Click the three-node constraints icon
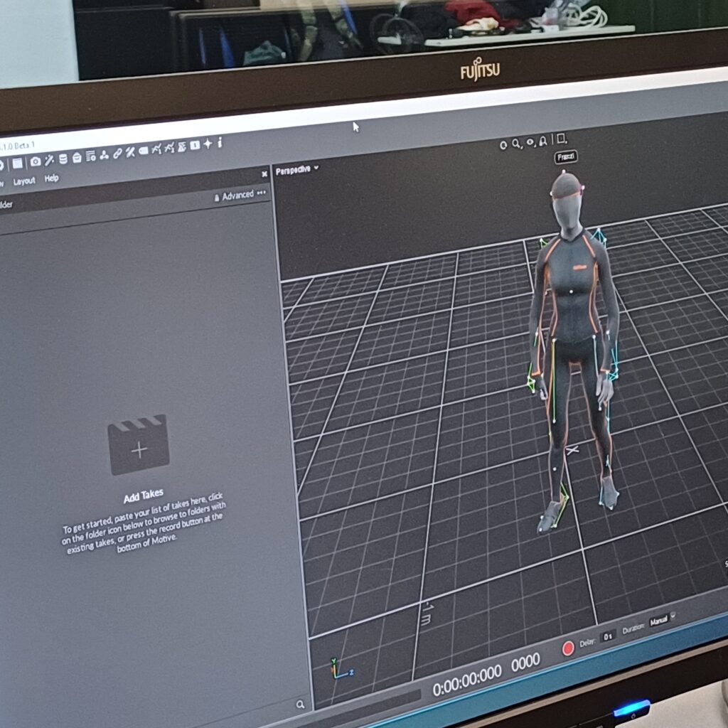This screenshot has height=728, width=728. (104, 154)
